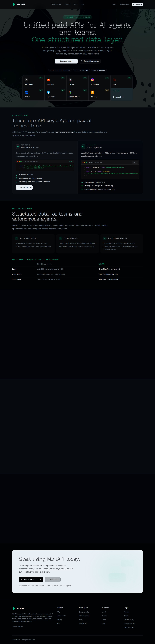155x644 pixels.
Task: Click the check icon beside Credit top-ups and usage history
Action: [17, 178]
